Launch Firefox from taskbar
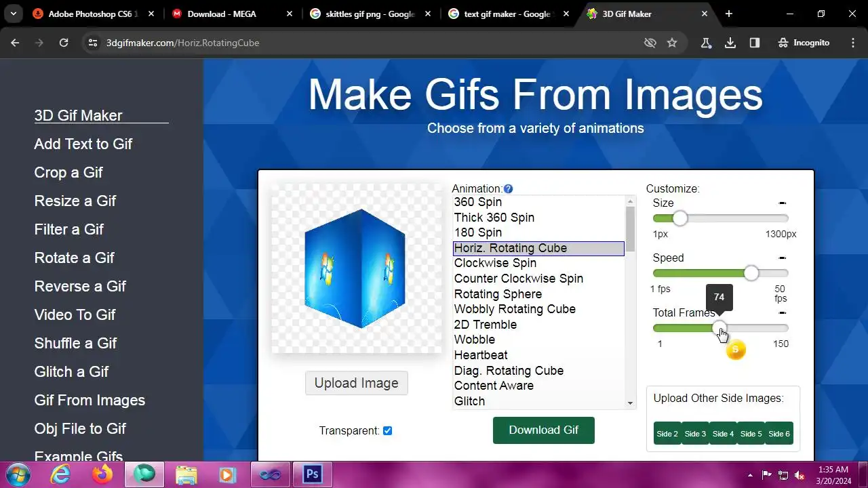The width and height of the screenshot is (868, 488). point(103,474)
